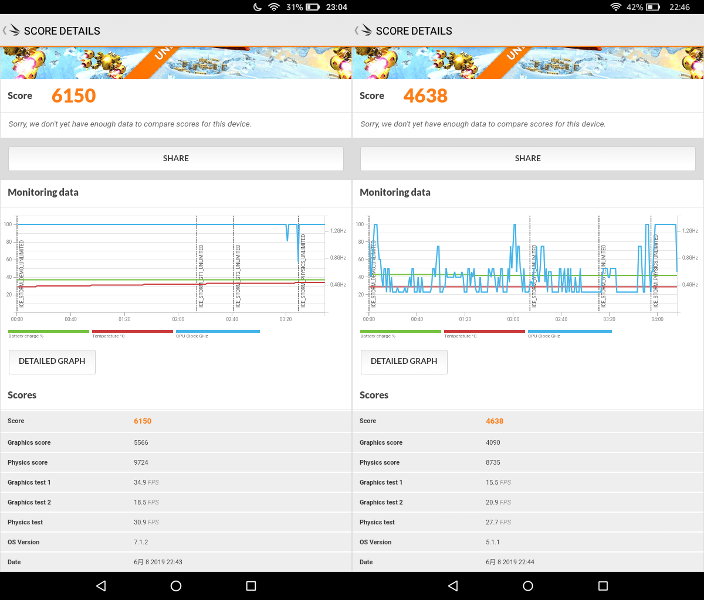Select OS Version row showing 5.1.1
Image resolution: width=704 pixels, height=600 pixels.
528,542
